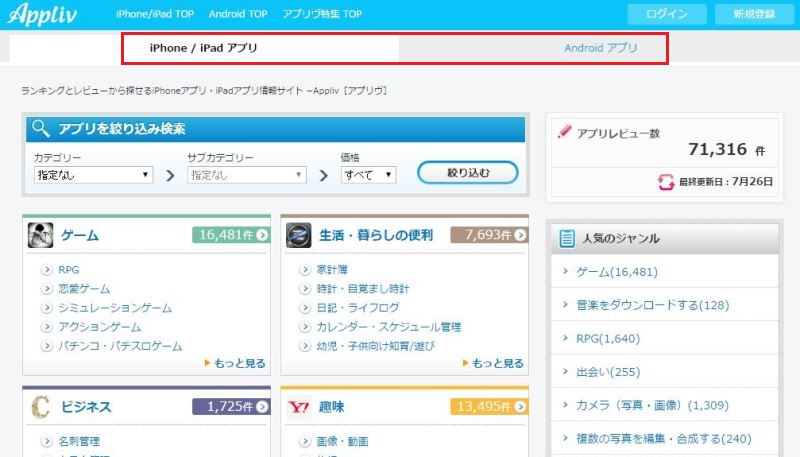Click the Yahoo hobby category icon
This screenshot has width=800, height=457.
pyautogui.click(x=299, y=407)
